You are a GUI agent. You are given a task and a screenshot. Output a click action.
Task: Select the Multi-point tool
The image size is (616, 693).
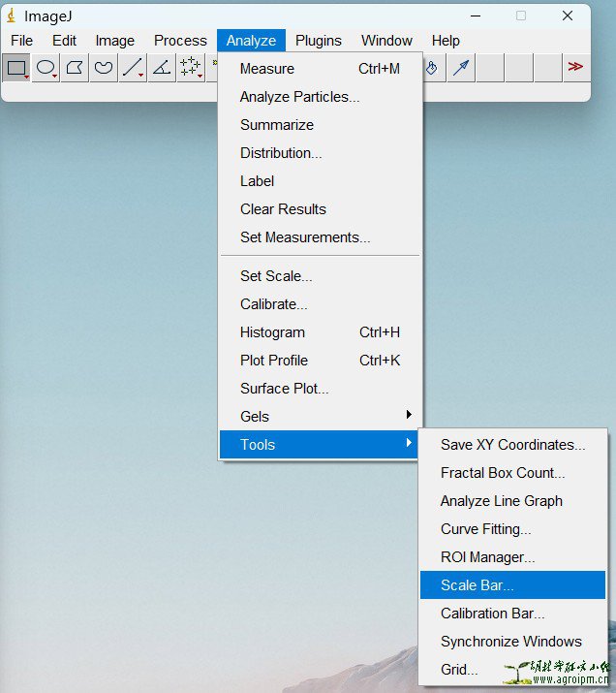click(x=191, y=67)
